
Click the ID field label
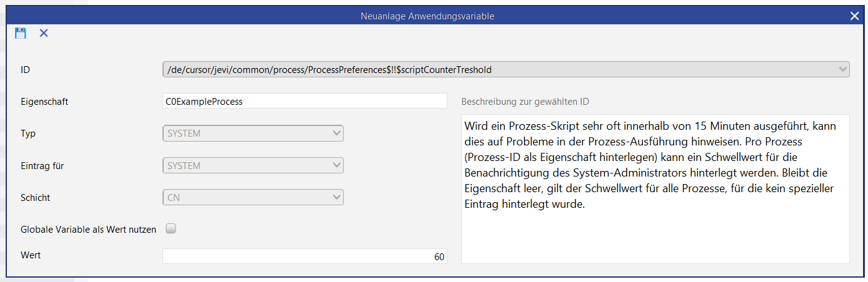26,70
